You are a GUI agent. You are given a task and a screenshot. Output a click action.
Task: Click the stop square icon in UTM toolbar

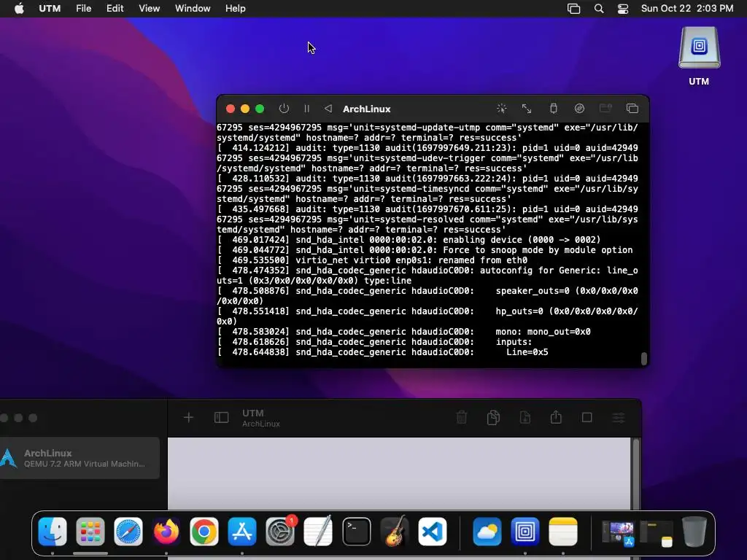tap(587, 418)
